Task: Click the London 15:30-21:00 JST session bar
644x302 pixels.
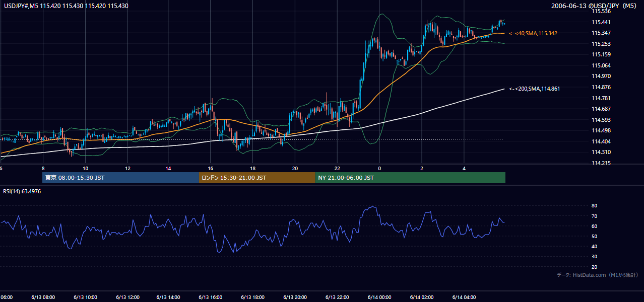Action: tap(257, 178)
